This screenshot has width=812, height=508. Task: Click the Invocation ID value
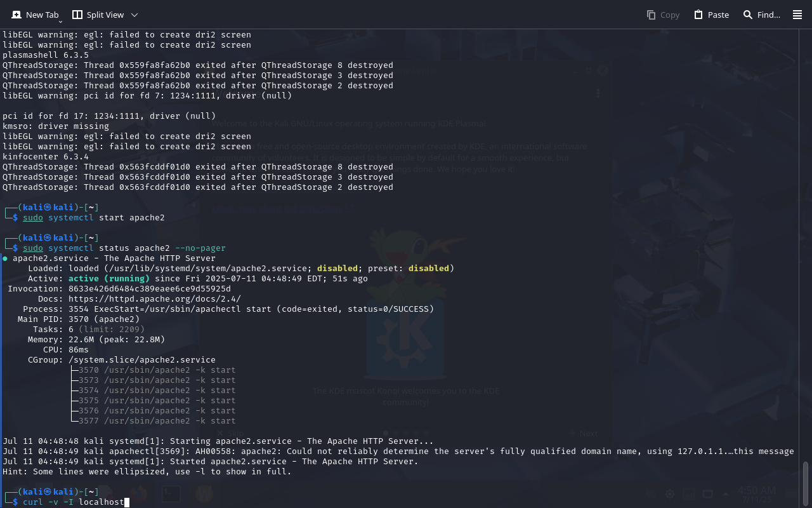150,289
